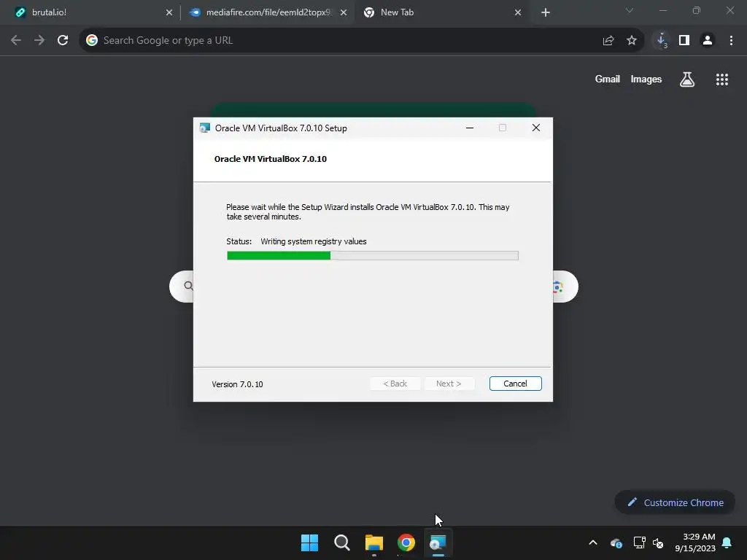The image size is (747, 560).
Task: Open the Windows Start menu
Action: point(309,542)
